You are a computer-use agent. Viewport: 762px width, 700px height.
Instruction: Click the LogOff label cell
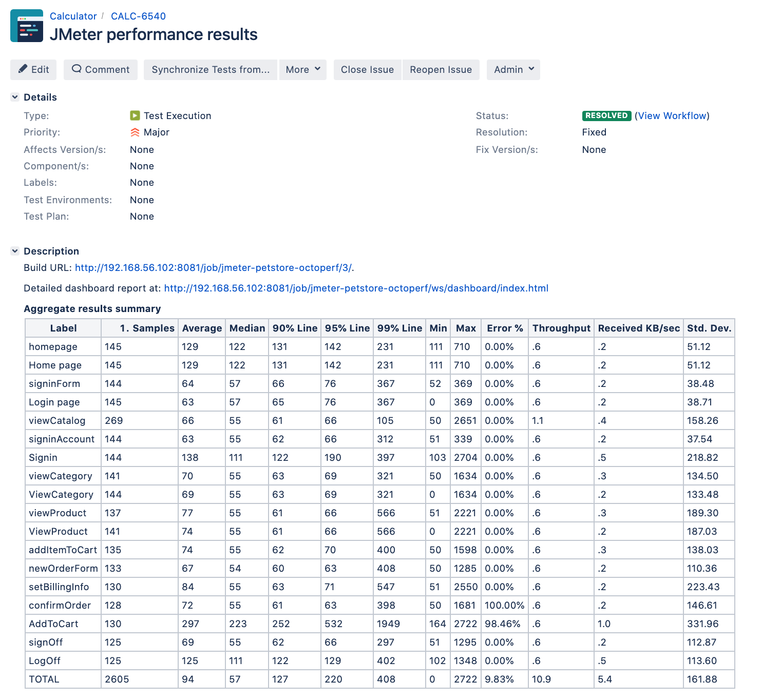click(x=63, y=661)
